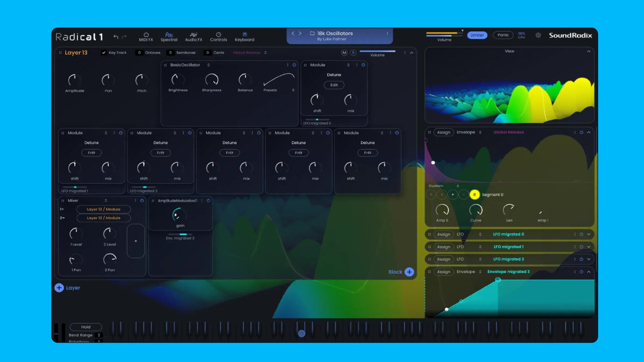Open the Controls section
This screenshot has width=644, height=362.
point(218,36)
